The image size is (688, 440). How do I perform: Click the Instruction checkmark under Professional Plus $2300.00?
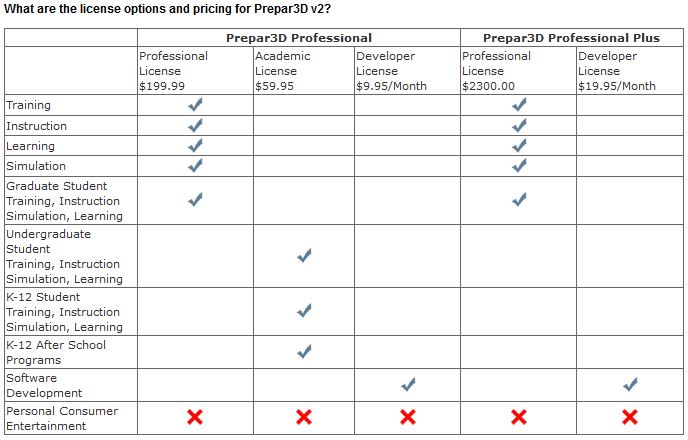(519, 125)
